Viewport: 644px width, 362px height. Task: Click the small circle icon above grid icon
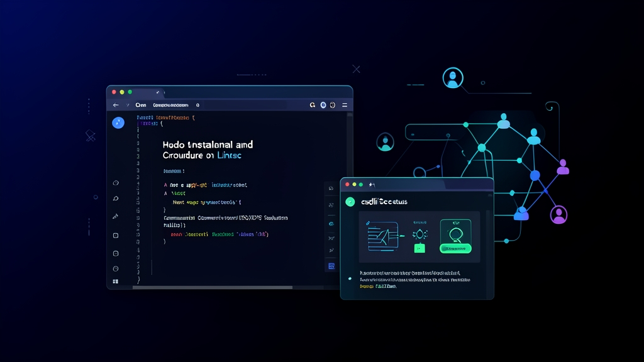(116, 269)
